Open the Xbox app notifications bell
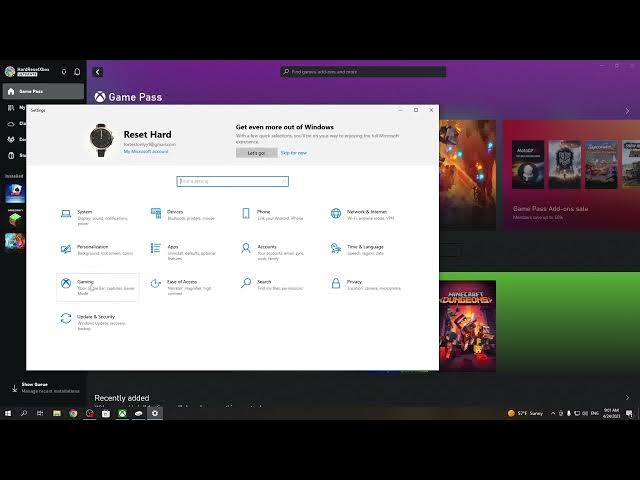 pos(77,72)
